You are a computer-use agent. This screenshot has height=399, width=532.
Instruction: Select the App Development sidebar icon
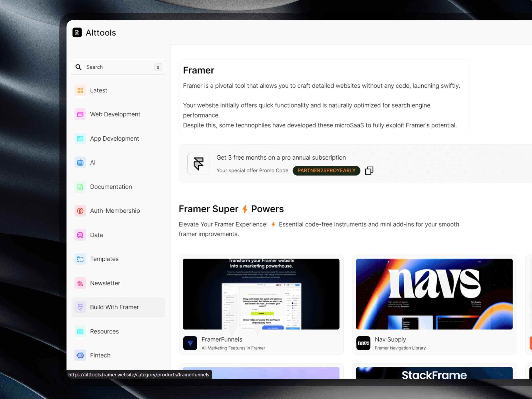80,138
